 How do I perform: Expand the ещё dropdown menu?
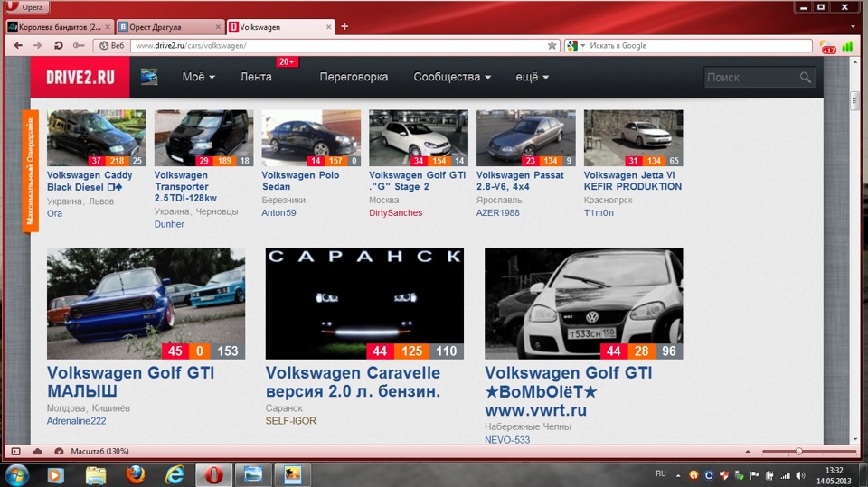[532, 77]
